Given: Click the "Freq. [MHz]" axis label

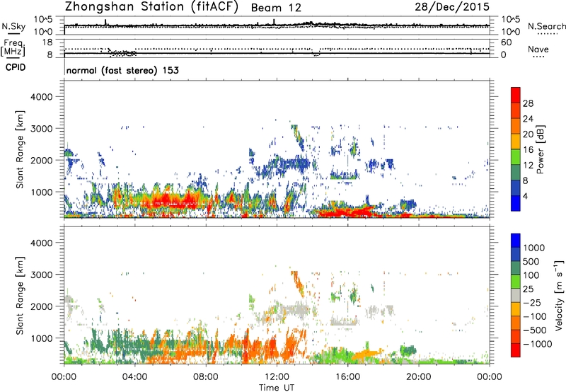Looking at the screenshot, I should point(13,48).
